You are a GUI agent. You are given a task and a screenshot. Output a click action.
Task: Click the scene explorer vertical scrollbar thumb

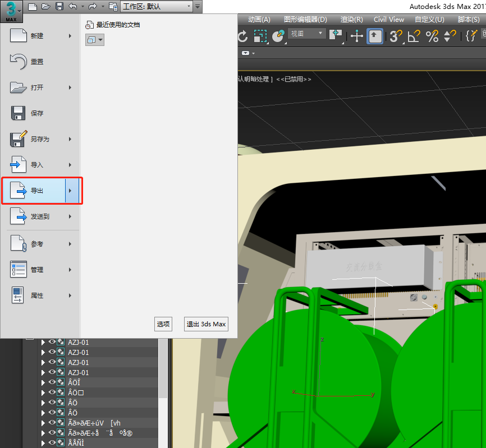163,368
